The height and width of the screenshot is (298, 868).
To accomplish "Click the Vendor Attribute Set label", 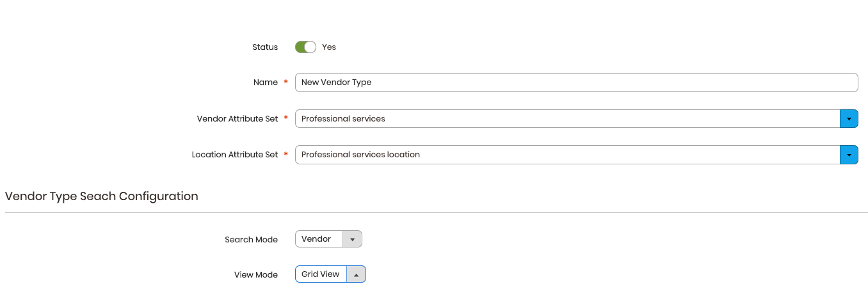I will coord(237,119).
